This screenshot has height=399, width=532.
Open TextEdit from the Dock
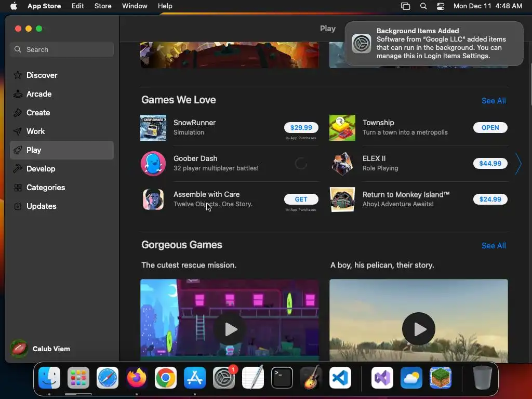tap(253, 378)
